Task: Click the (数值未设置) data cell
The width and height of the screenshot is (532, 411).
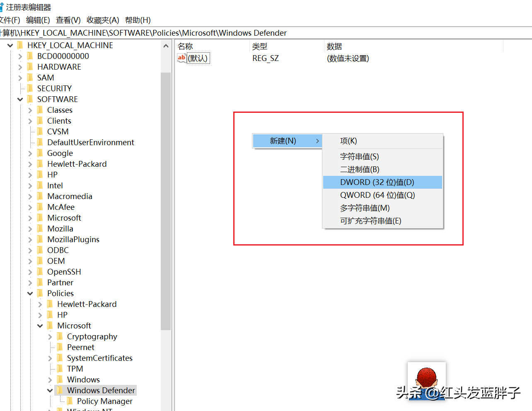Action: 348,58
